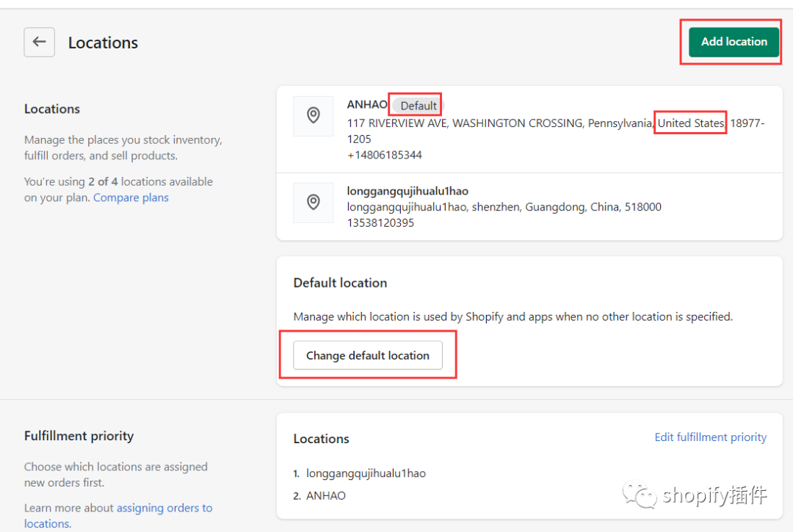Follow the assigning orders to locations link
793x532 pixels.
[164, 508]
